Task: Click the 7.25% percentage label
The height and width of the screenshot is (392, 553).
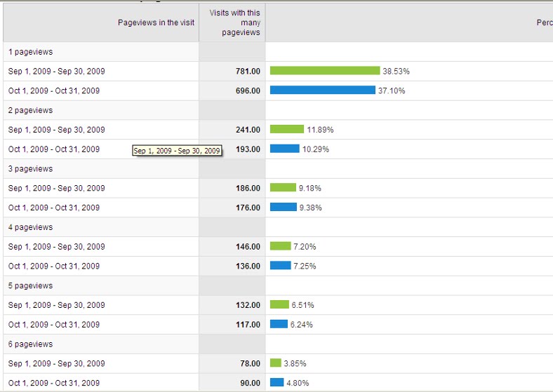Action: [305, 266]
